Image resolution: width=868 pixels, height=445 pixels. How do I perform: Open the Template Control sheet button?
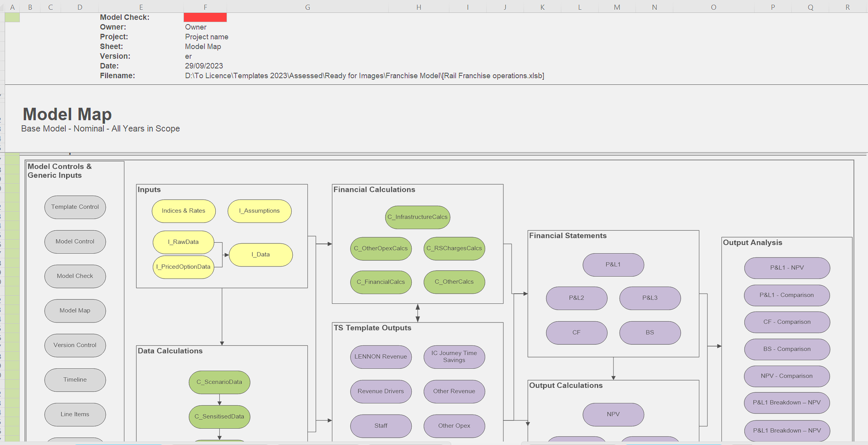point(75,207)
